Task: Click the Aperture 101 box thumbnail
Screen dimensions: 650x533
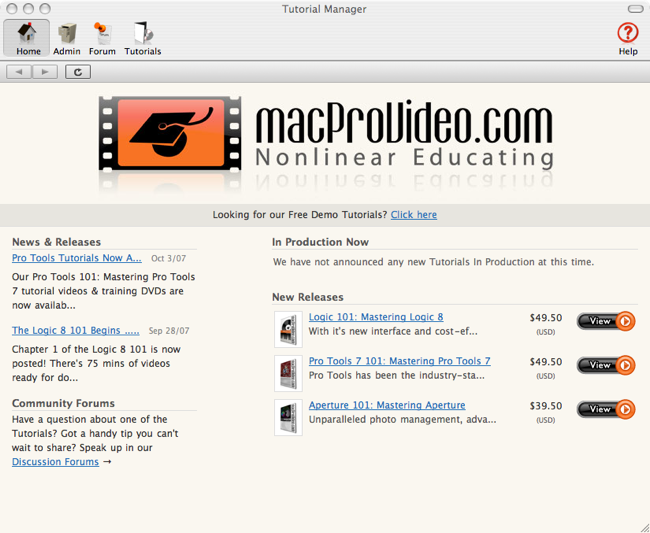Action: coord(289,417)
